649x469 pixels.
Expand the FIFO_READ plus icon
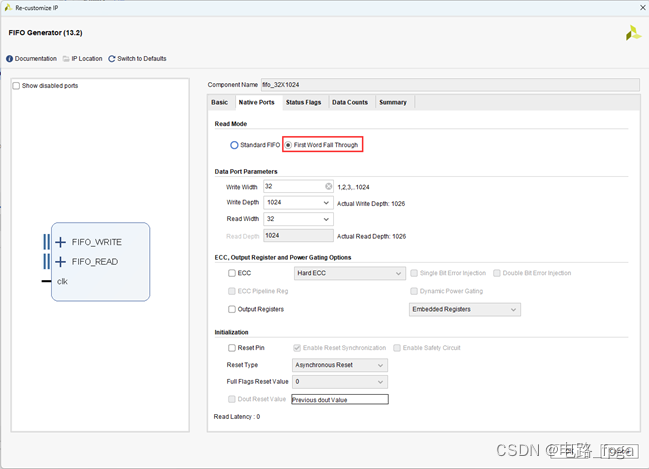click(60, 262)
